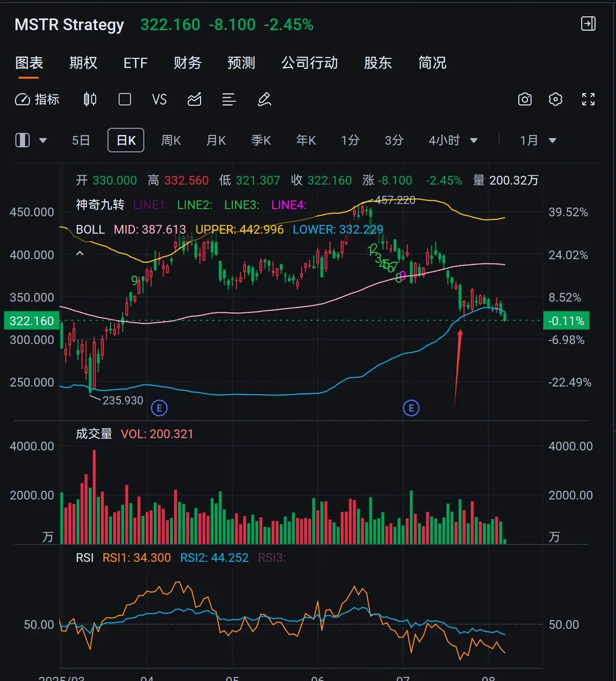Screen dimensions: 616x681
Task: Select the 月K timeframe
Action: (x=216, y=140)
